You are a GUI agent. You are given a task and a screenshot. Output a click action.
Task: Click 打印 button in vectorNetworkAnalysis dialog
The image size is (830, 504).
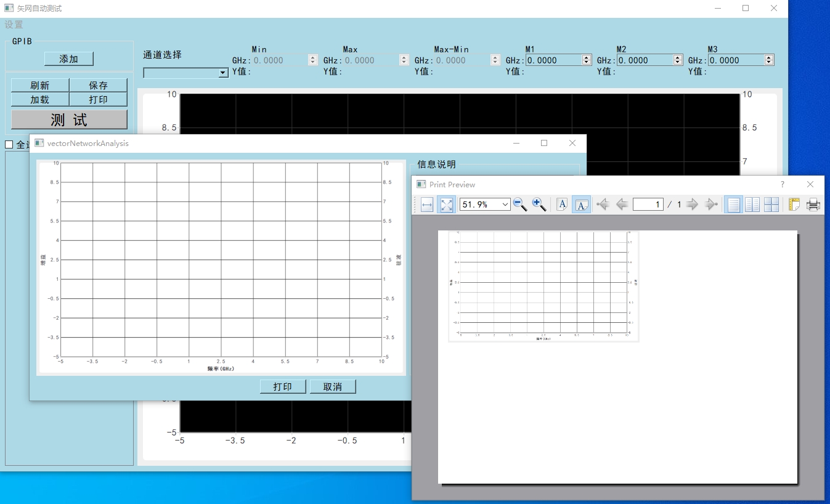283,386
